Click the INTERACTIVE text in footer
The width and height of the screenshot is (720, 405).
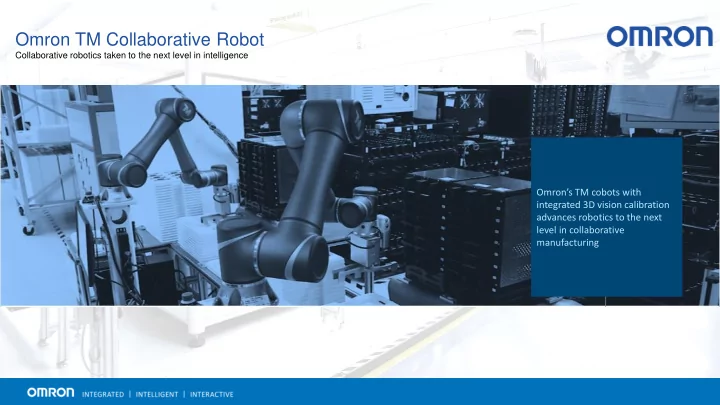212,394
